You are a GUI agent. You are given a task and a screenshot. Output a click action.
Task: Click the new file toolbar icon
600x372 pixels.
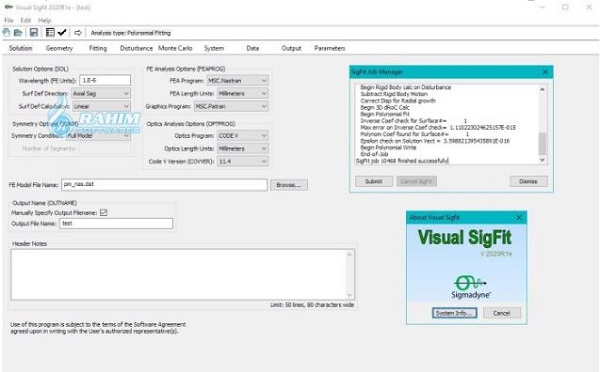point(7,33)
